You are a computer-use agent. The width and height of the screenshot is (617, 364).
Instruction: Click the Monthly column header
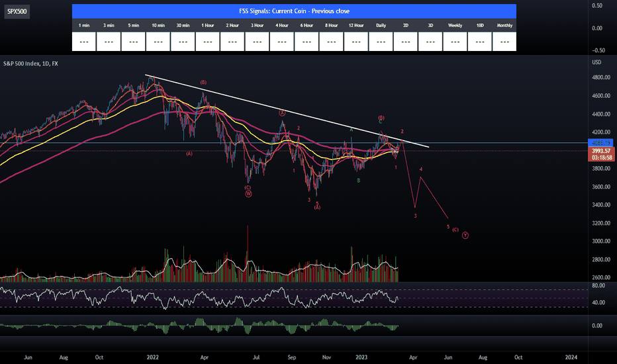504,25
